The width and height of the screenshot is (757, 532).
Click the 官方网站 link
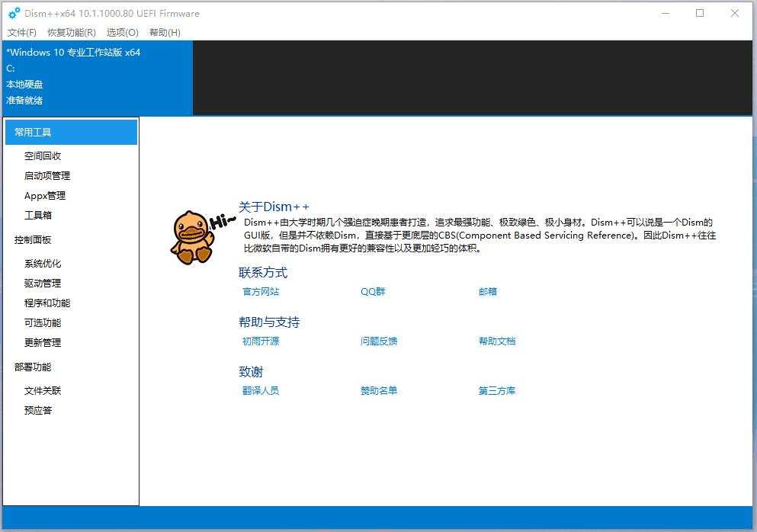(x=261, y=292)
